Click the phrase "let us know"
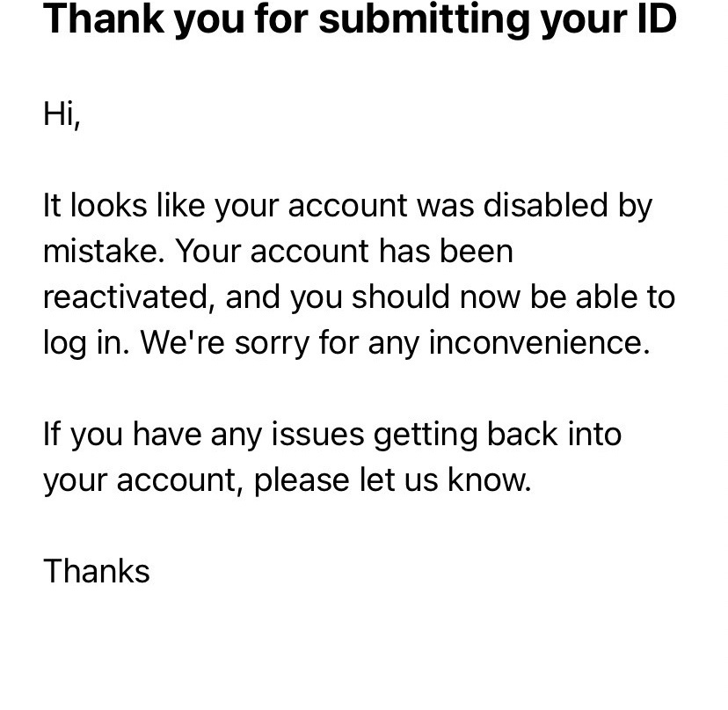Viewport: 728px width, 710px height. (443, 479)
